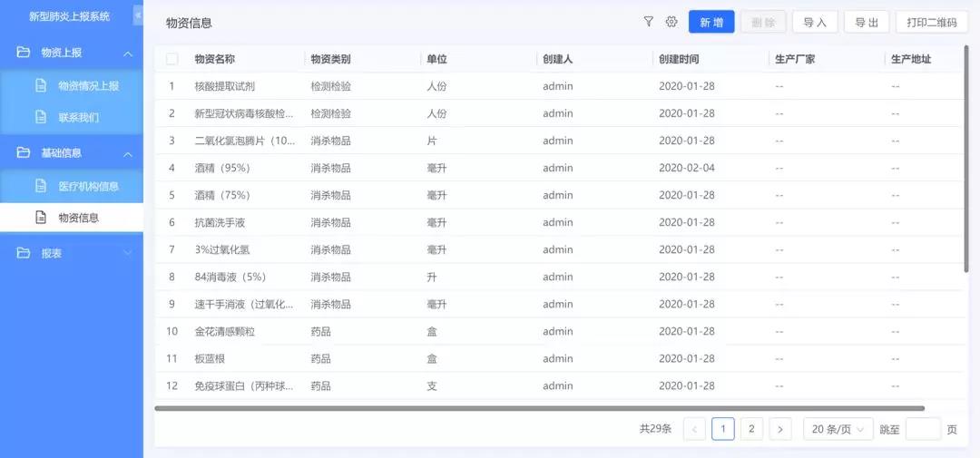
Task: Select row 速干手消液
Action: tap(558, 305)
